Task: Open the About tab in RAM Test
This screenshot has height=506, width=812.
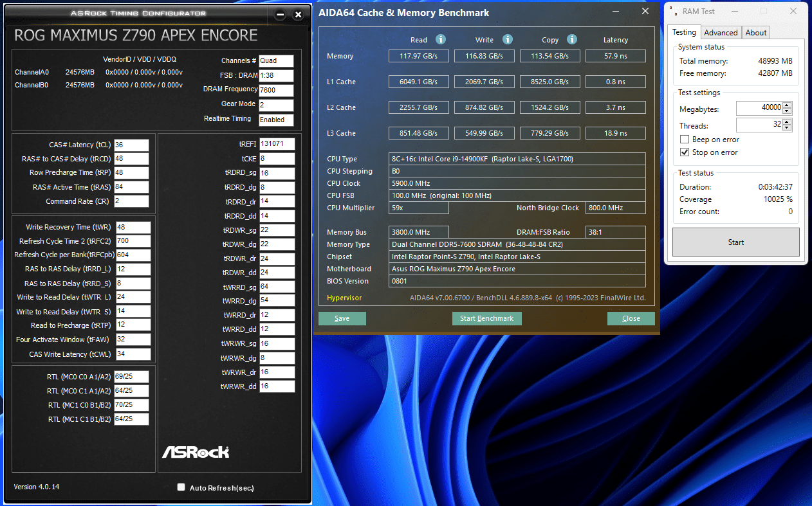Action: [756, 33]
